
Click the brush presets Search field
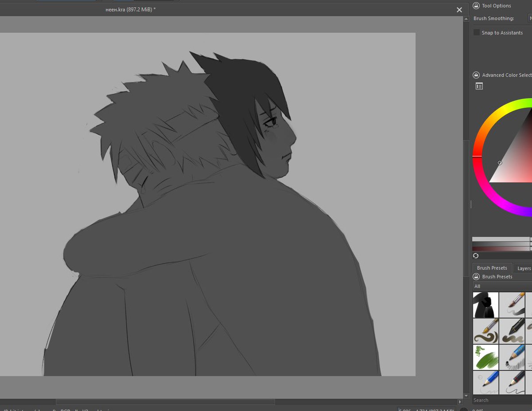pyautogui.click(x=502, y=400)
